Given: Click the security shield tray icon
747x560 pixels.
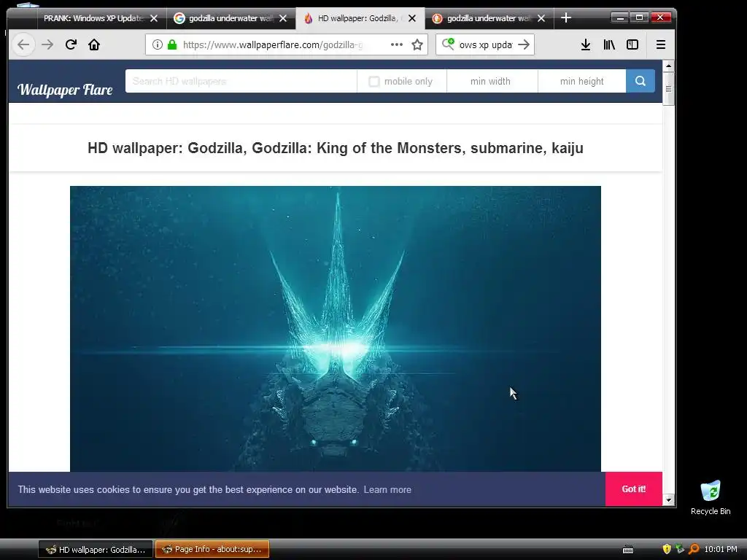Looking at the screenshot, I should (x=667, y=549).
